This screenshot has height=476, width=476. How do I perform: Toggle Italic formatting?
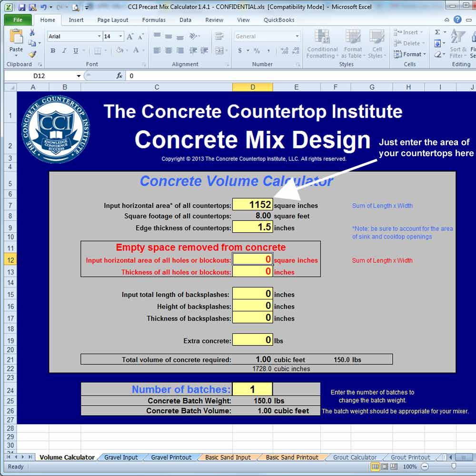(x=64, y=50)
